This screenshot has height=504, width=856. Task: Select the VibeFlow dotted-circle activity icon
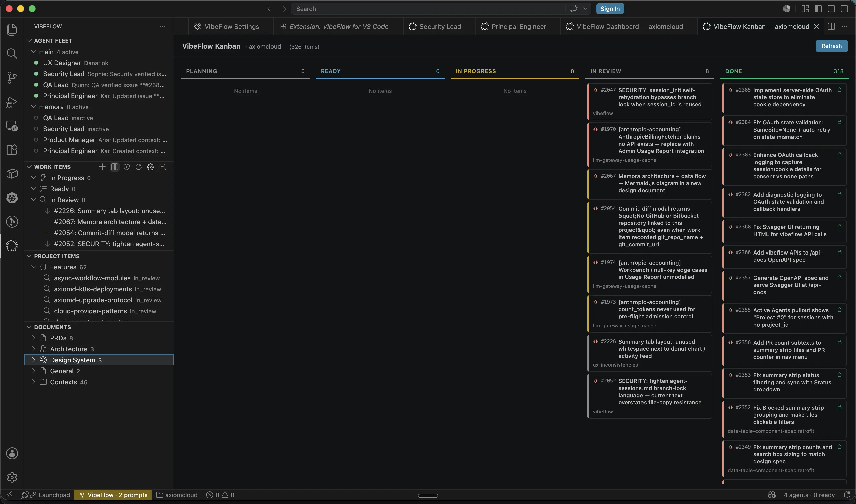[12, 245]
